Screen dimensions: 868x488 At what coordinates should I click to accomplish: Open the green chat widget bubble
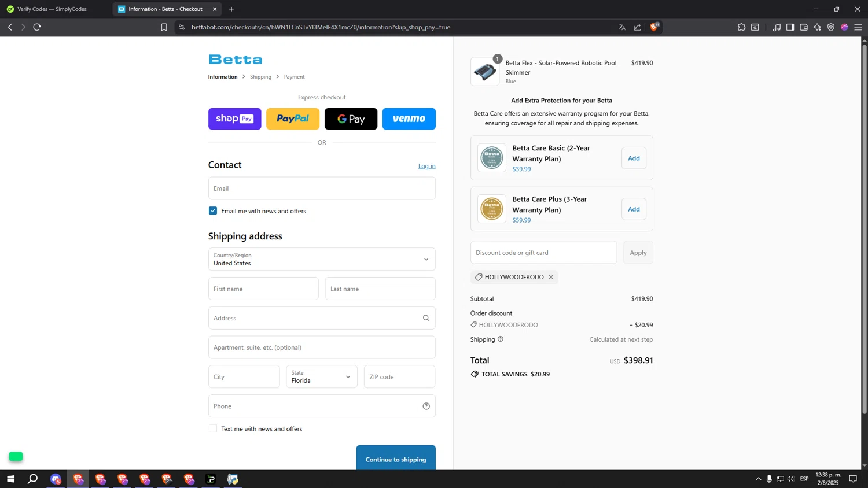click(16, 457)
